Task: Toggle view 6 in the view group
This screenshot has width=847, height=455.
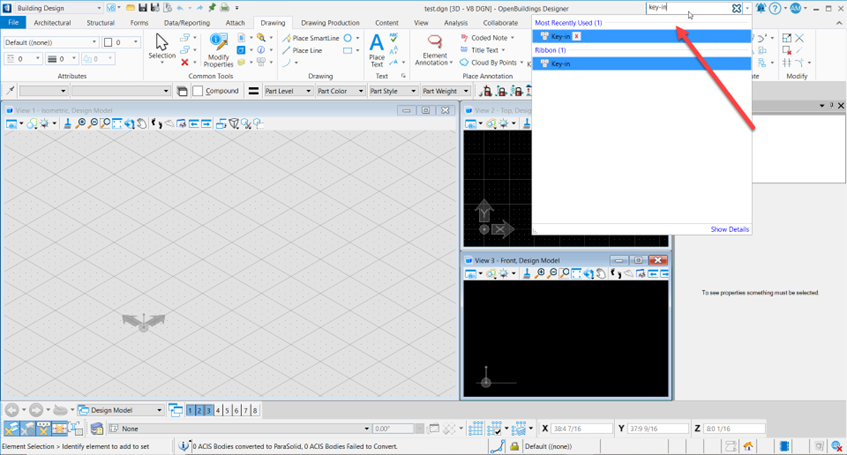Action: tap(237, 411)
